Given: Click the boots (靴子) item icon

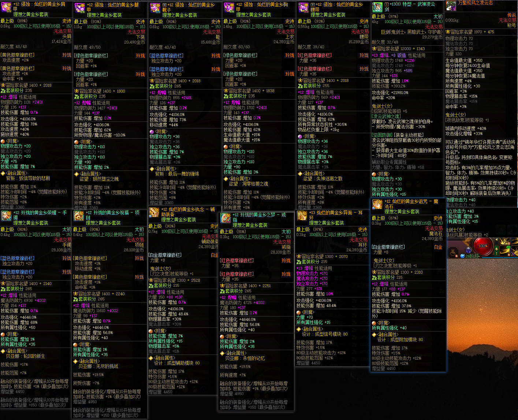Looking at the screenshot, I should [155, 8].
